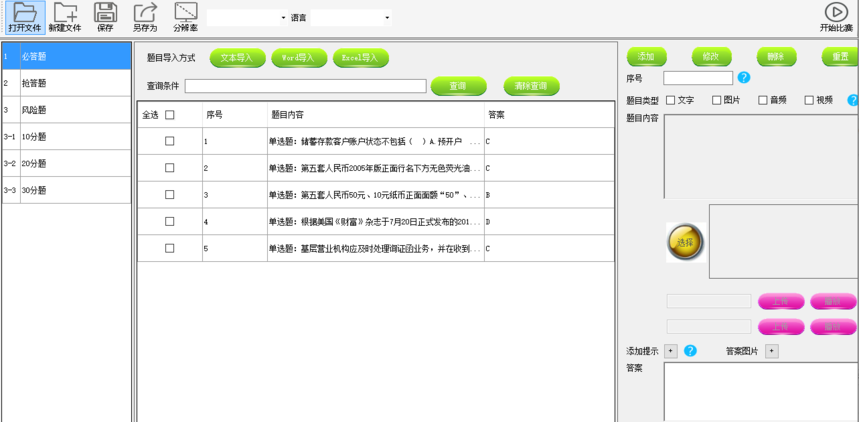Click the plus button beside 添加提示
The image size is (859, 422).
pos(671,351)
